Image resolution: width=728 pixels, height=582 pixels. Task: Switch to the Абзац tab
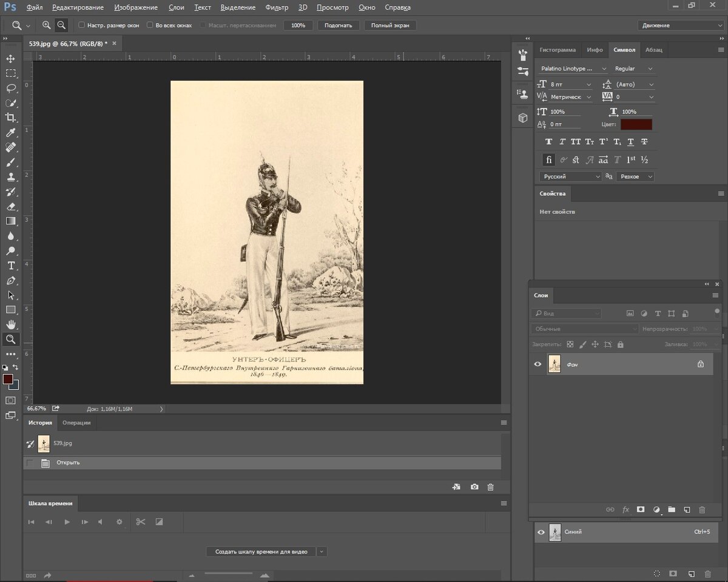pyautogui.click(x=654, y=50)
